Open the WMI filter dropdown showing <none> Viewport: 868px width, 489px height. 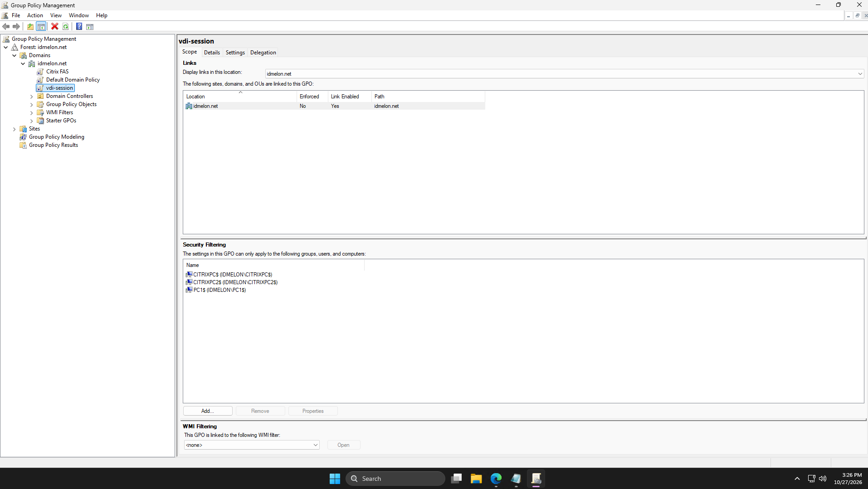[252, 445]
